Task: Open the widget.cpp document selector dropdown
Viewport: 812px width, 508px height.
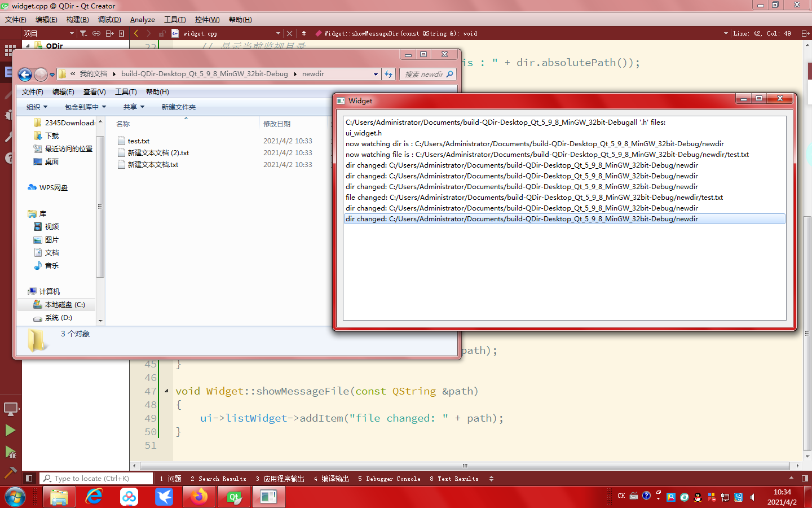Action: pyautogui.click(x=278, y=33)
